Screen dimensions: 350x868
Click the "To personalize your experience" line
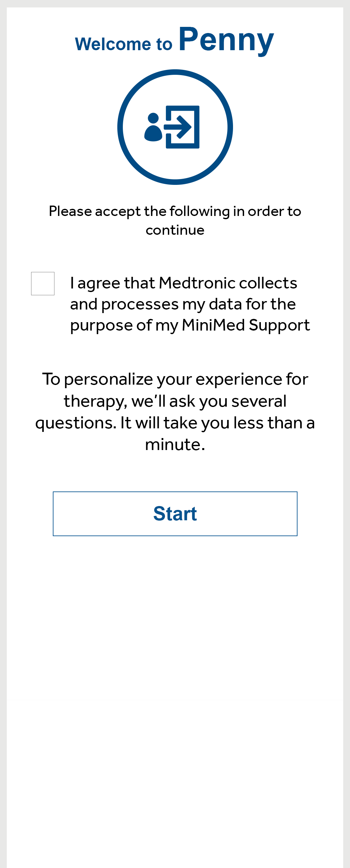pyautogui.click(x=175, y=379)
